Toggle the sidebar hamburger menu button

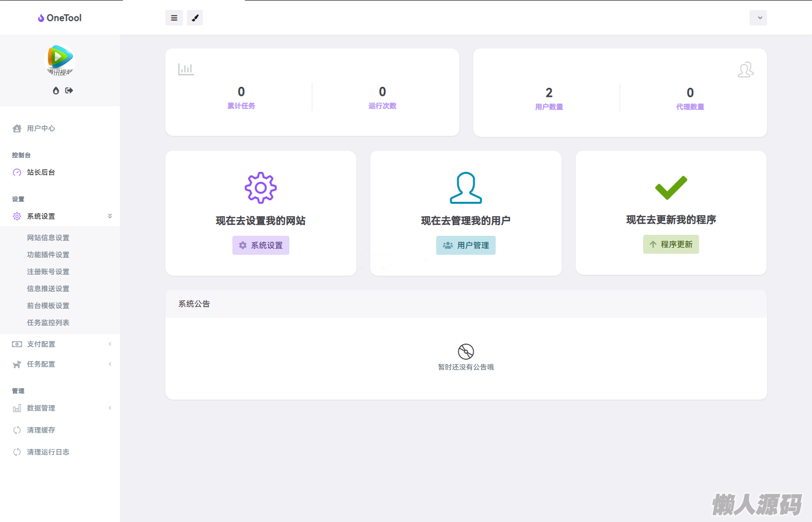coord(174,18)
